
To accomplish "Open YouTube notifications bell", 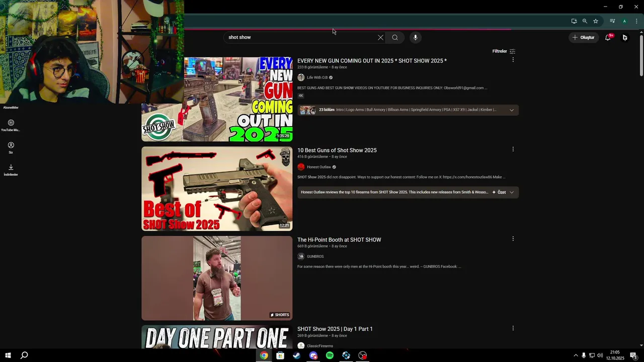I will tap(608, 37).
